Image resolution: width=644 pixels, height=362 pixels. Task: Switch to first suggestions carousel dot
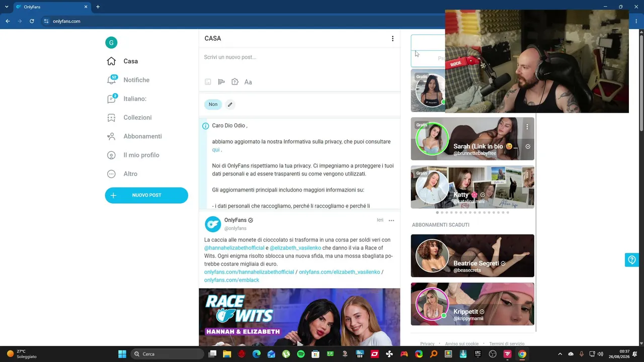(437, 213)
